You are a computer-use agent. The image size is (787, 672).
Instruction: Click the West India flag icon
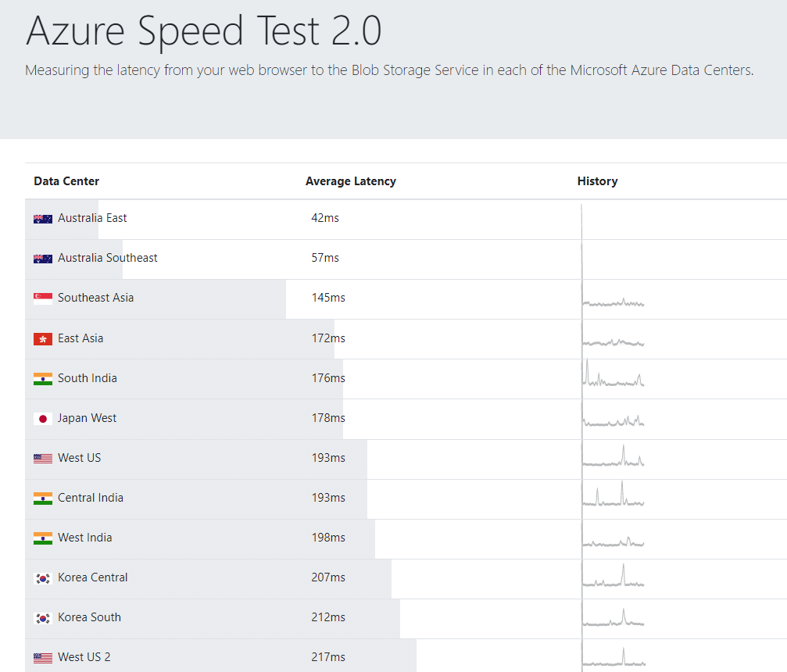[x=43, y=538]
